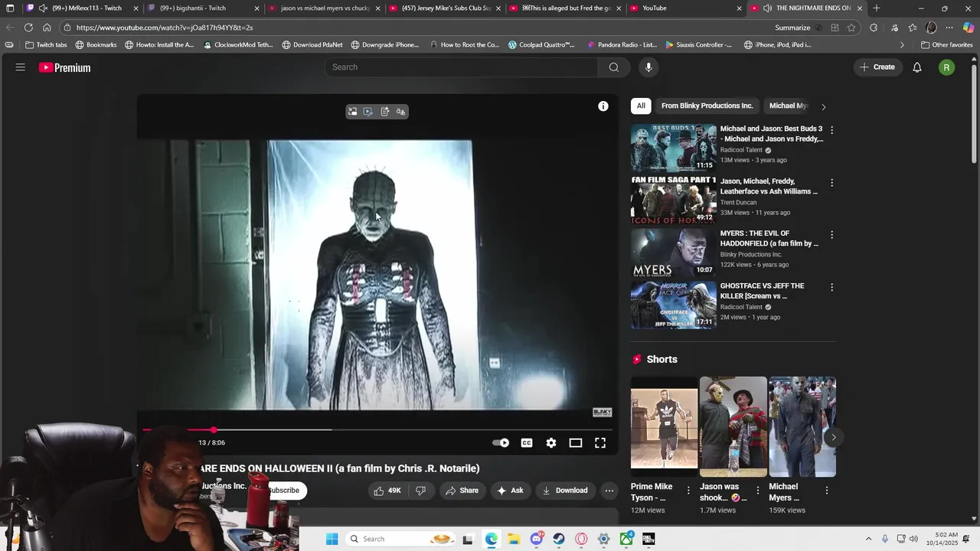Open Discord from taskbar
This screenshot has height=551, width=980.
[x=537, y=539]
